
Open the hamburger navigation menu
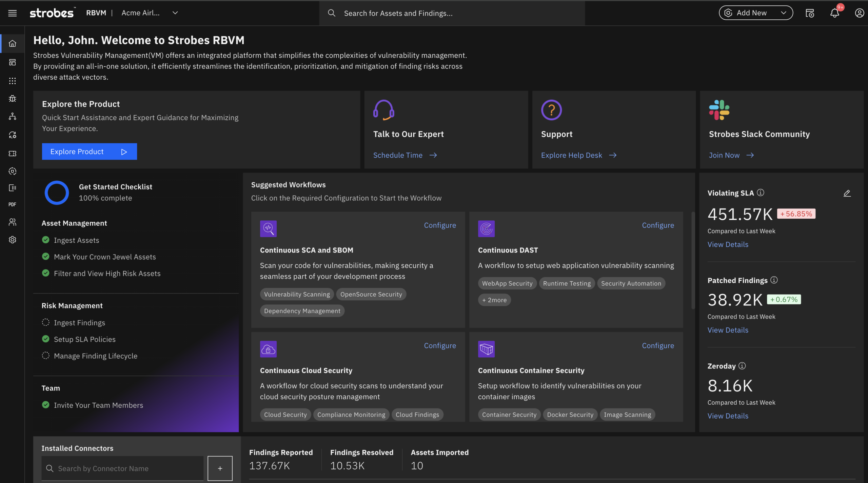click(x=12, y=13)
